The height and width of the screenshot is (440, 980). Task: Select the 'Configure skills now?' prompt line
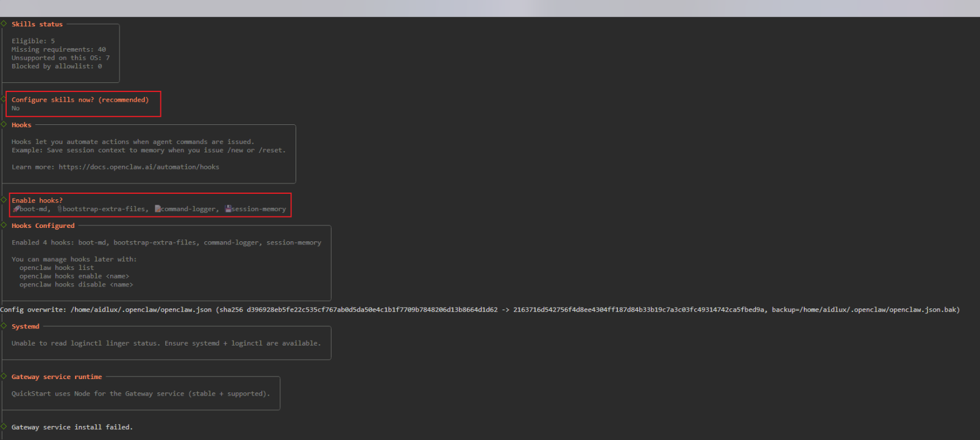pos(80,100)
